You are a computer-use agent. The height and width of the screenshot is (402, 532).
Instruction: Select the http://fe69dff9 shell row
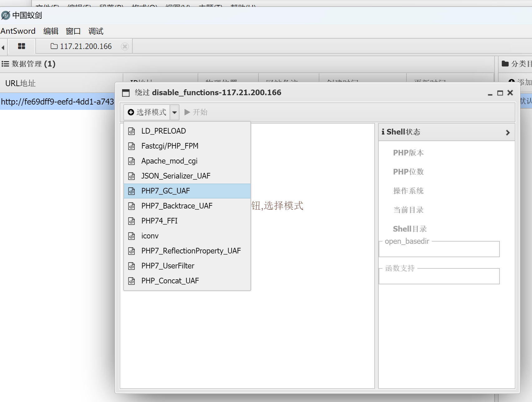coord(58,101)
